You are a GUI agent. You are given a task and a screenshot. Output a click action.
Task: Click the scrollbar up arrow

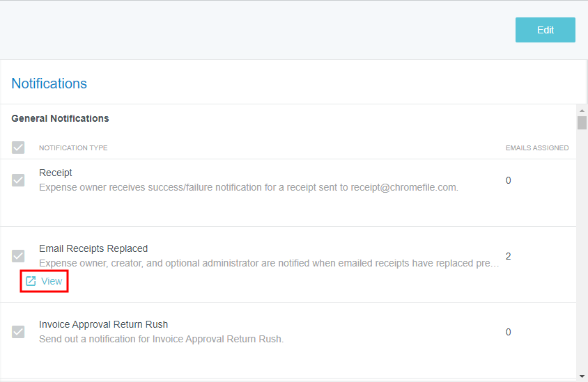(582, 110)
